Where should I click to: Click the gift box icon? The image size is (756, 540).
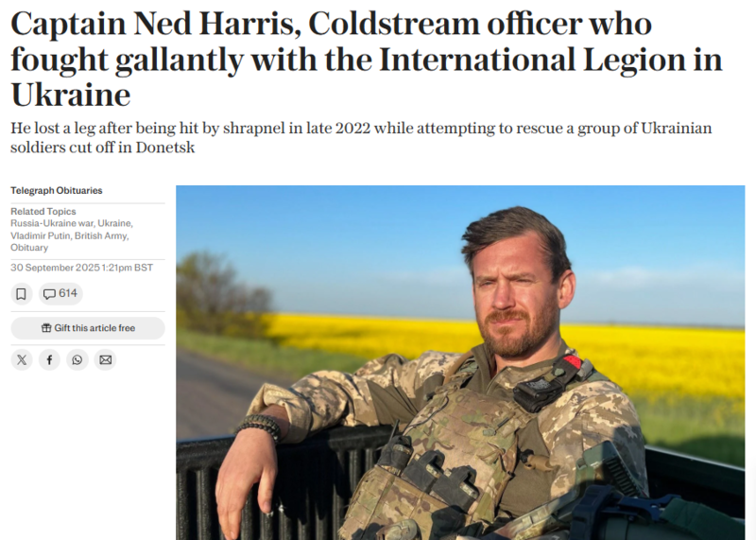coord(46,328)
